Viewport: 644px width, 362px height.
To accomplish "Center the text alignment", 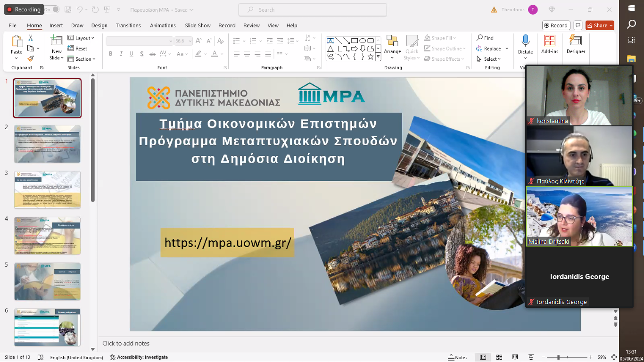I will tap(247, 54).
